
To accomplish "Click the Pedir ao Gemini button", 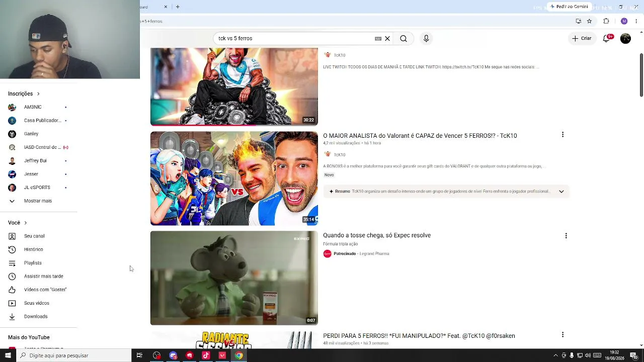I will (x=569, y=7).
